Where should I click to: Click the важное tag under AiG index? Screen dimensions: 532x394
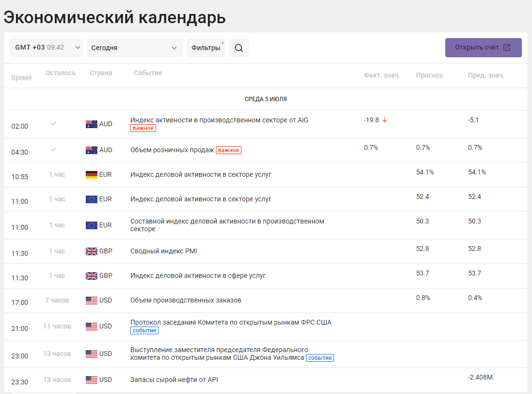click(143, 128)
